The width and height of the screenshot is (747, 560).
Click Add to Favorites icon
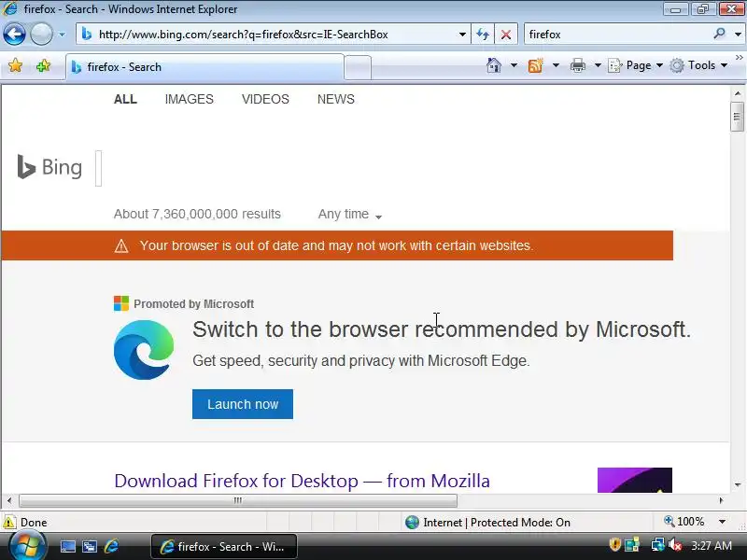pyautogui.click(x=43, y=65)
